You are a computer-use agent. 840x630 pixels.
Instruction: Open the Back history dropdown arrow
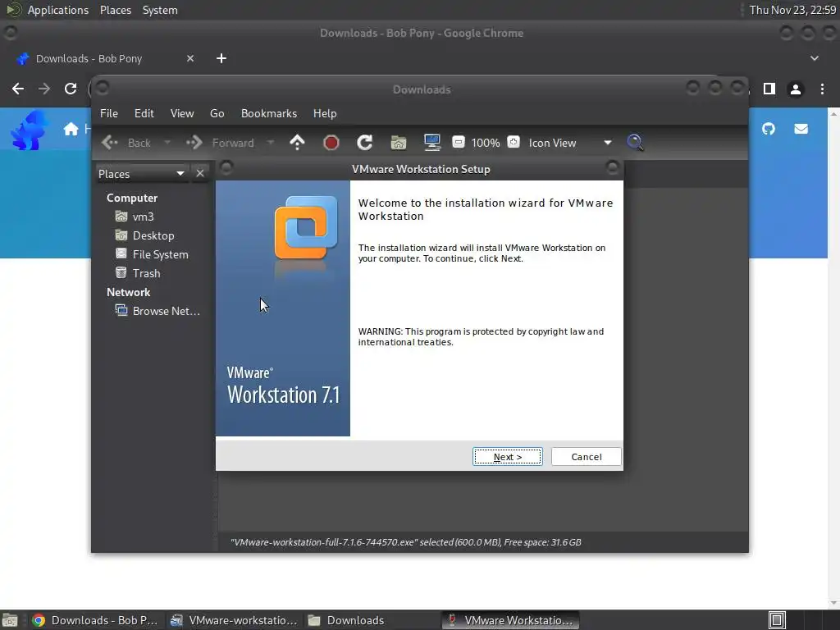167,143
